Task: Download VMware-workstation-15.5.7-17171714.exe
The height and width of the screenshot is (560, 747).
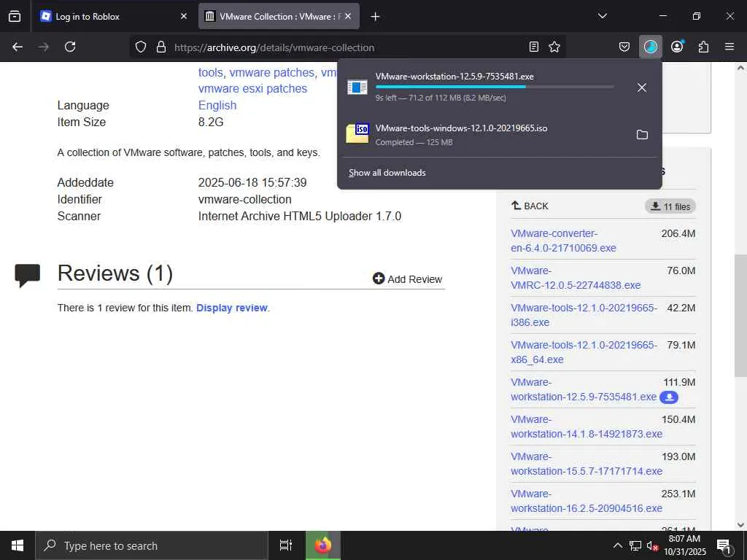Action: point(587,463)
